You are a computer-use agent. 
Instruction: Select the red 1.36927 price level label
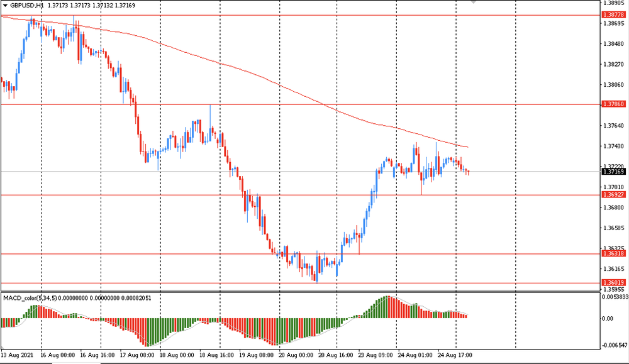pos(613,195)
